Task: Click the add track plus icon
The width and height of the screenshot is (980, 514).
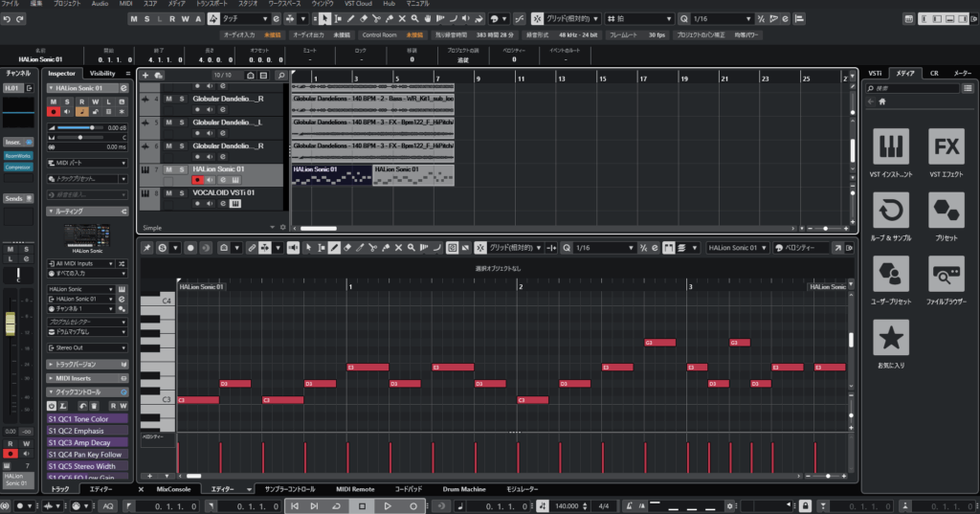Action: pos(146,75)
